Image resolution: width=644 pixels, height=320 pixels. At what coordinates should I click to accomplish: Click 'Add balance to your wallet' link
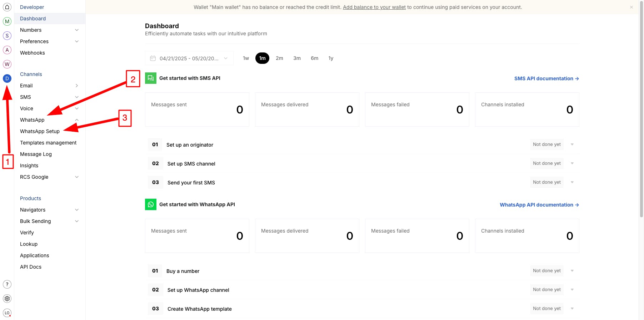pos(374,7)
